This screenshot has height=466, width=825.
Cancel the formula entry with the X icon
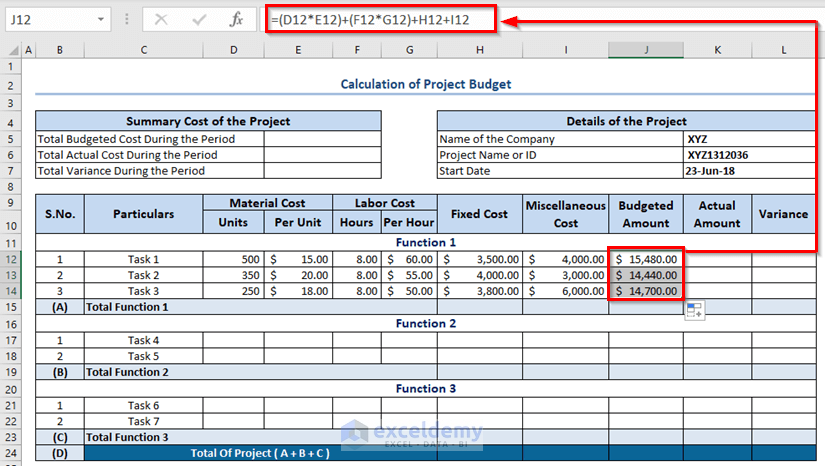click(161, 20)
